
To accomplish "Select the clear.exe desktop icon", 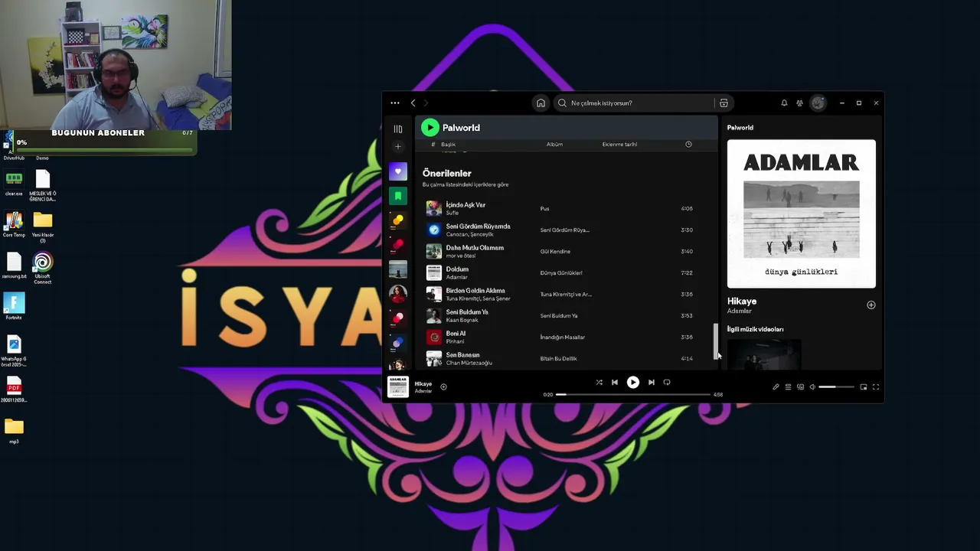I will (14, 184).
